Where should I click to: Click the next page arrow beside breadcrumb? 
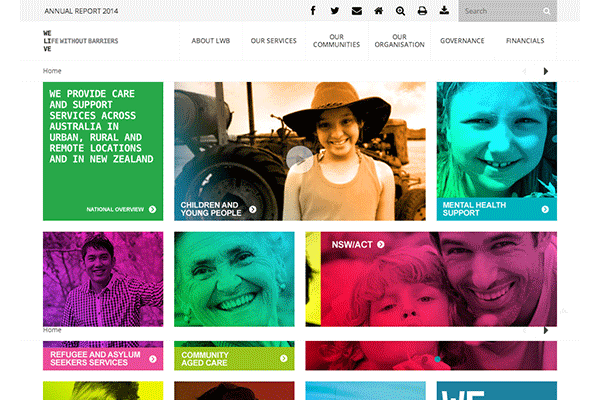click(x=546, y=71)
